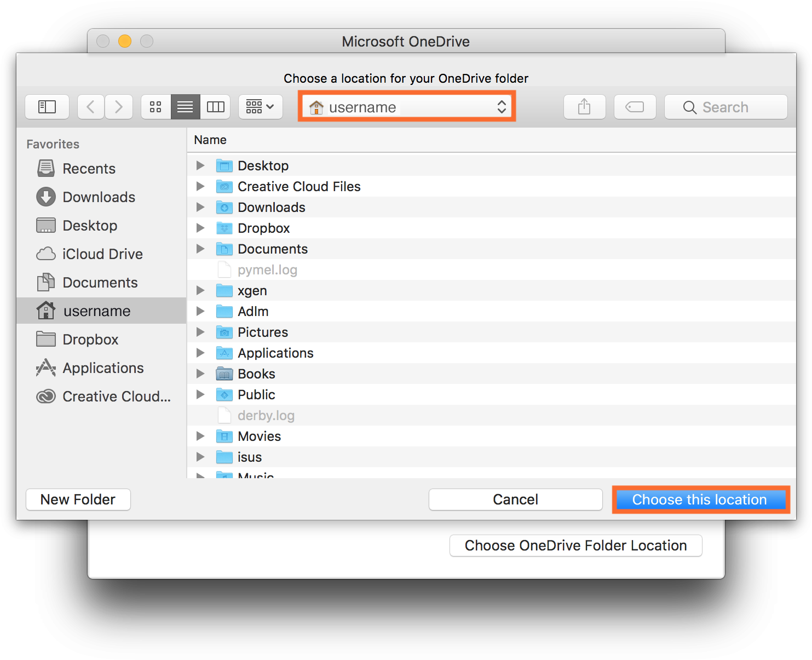Select the xgen folder name
The height and width of the screenshot is (660, 812).
pos(252,291)
